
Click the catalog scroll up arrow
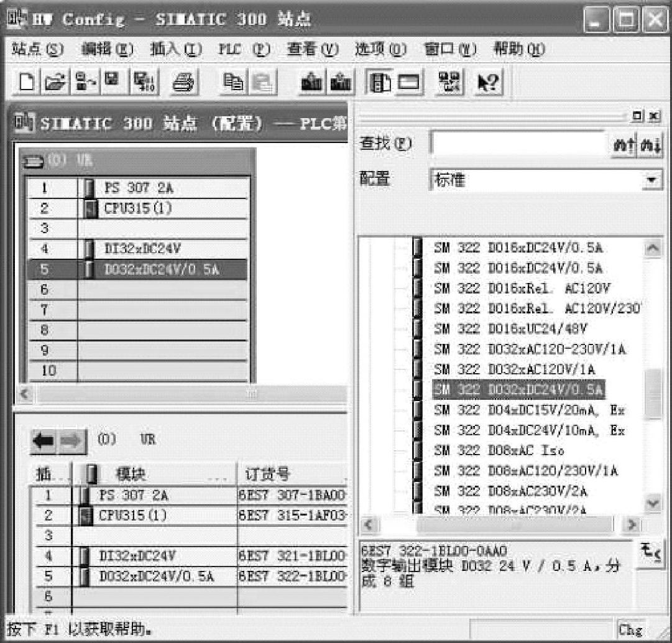click(x=653, y=248)
